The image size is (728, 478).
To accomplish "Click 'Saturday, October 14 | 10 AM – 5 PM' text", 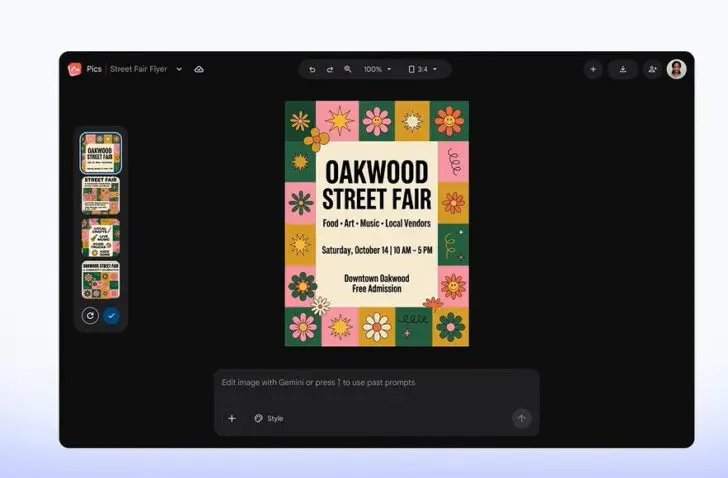I will 377,250.
